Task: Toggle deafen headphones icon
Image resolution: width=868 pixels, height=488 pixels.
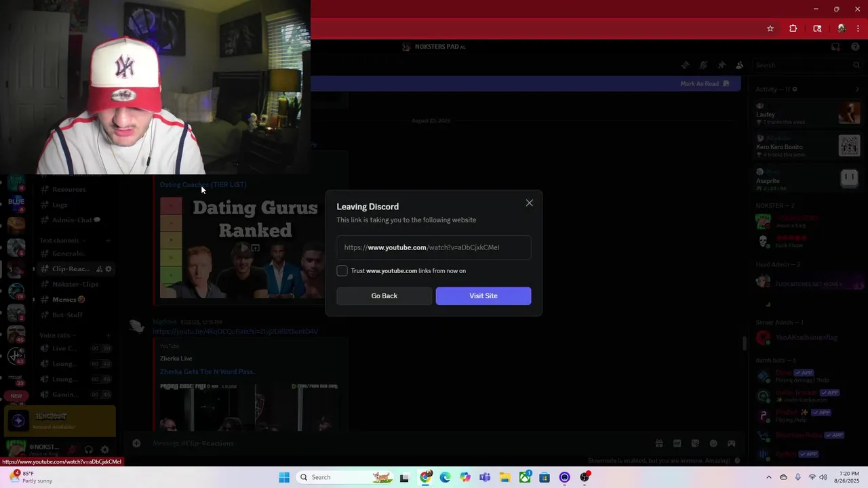Action: pos(88,449)
